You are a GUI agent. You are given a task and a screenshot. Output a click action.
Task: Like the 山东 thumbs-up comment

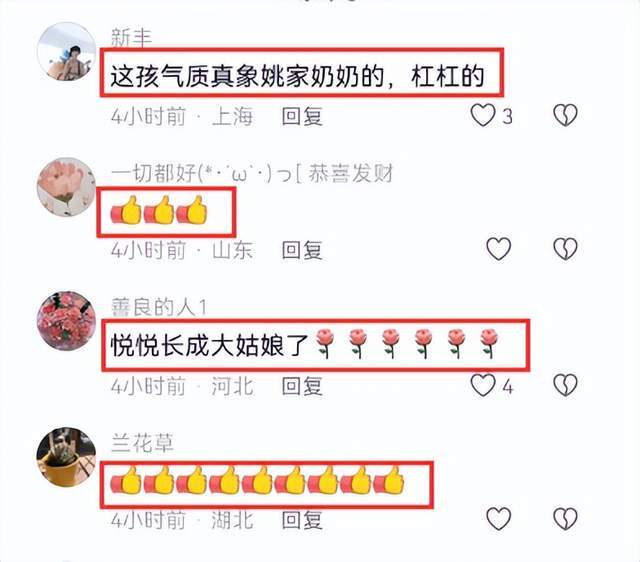pyautogui.click(x=498, y=249)
